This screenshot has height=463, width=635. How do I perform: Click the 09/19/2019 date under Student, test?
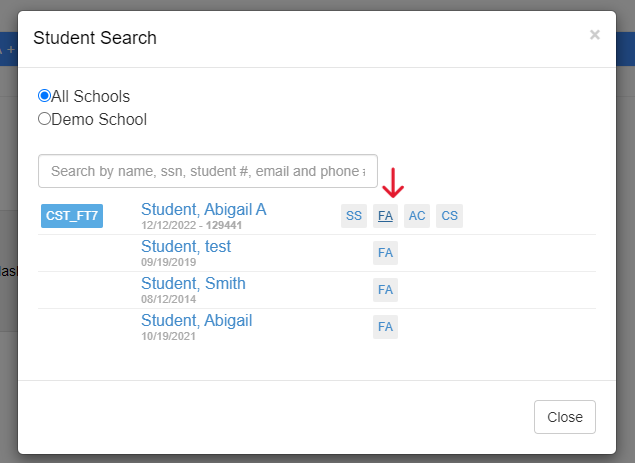pos(169,262)
